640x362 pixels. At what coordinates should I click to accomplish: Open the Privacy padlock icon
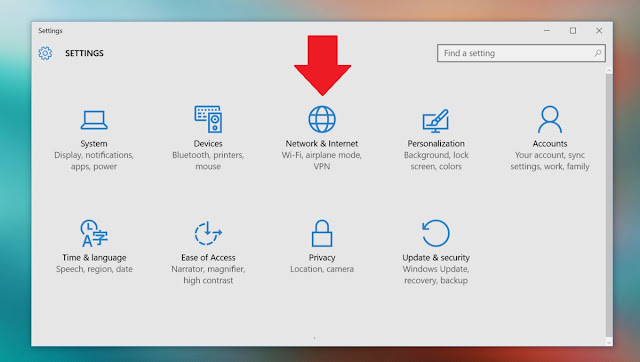[322, 233]
